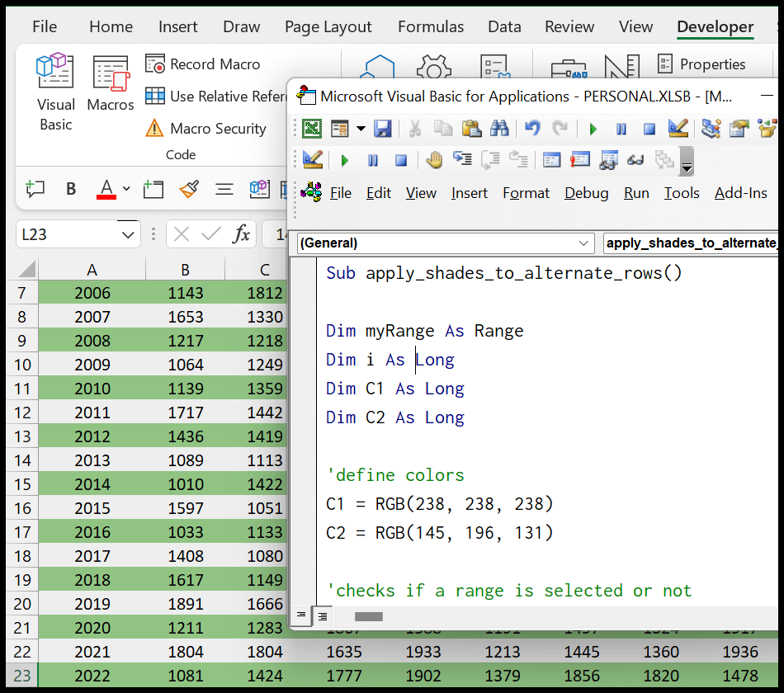Open the Excel File tab
The height and width of the screenshot is (693, 784).
45,26
